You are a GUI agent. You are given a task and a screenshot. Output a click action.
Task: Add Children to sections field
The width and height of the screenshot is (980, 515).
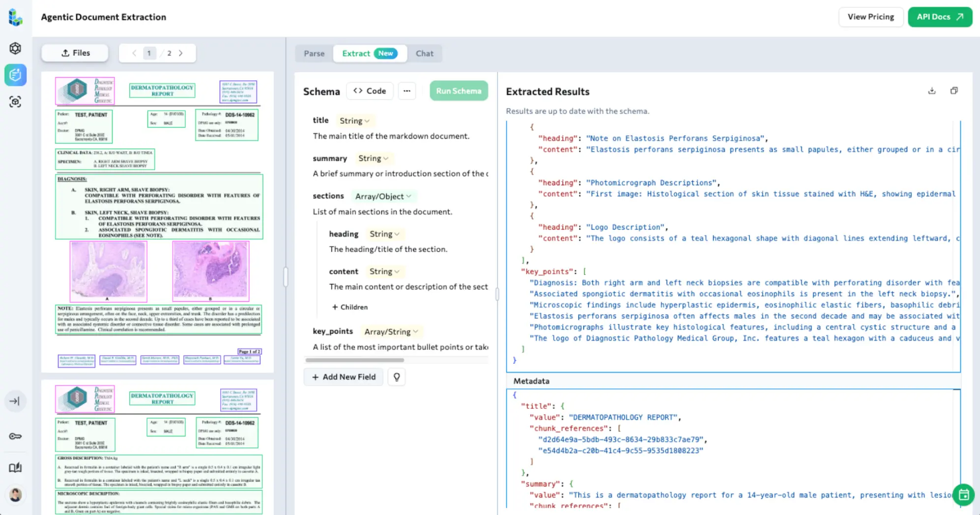pos(350,307)
